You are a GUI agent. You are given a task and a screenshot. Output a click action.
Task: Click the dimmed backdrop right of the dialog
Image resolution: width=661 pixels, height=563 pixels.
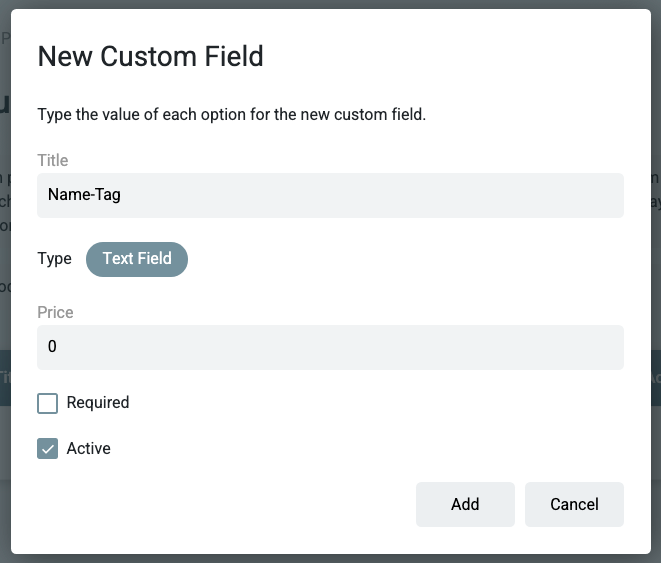(x=656, y=300)
